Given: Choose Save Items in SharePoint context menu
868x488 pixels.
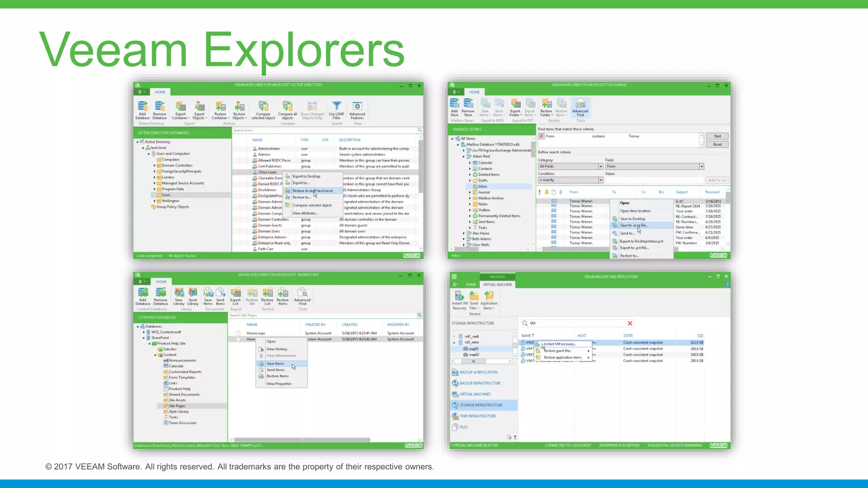Looking at the screenshot, I should point(281,363).
